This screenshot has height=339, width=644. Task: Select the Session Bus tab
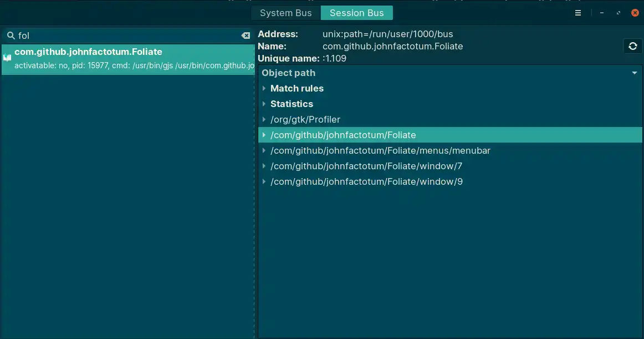(357, 13)
